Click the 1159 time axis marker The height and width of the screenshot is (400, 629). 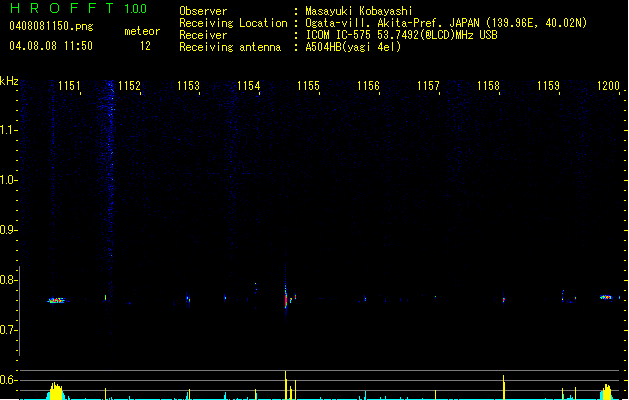548,86
